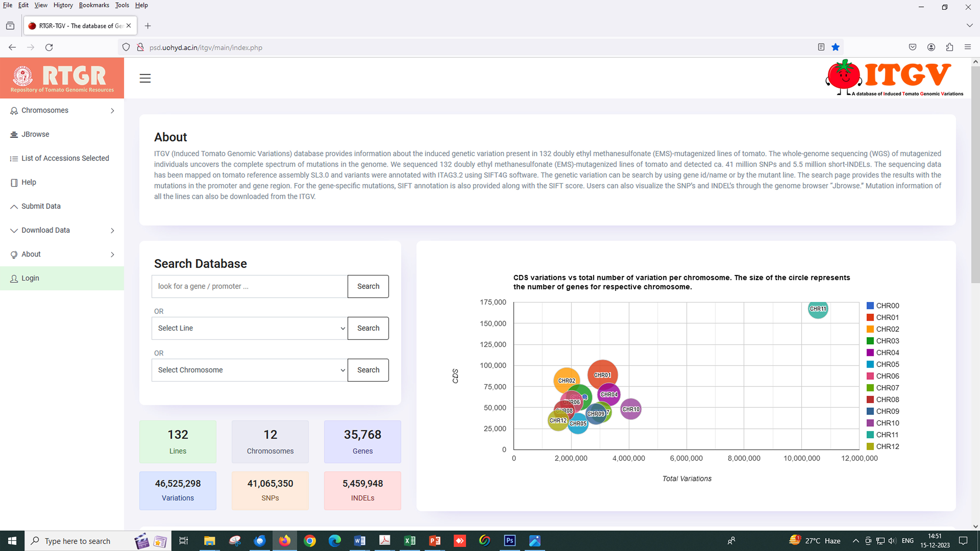Click the address bar URL
The image size is (980, 551).
pyautogui.click(x=206, y=47)
